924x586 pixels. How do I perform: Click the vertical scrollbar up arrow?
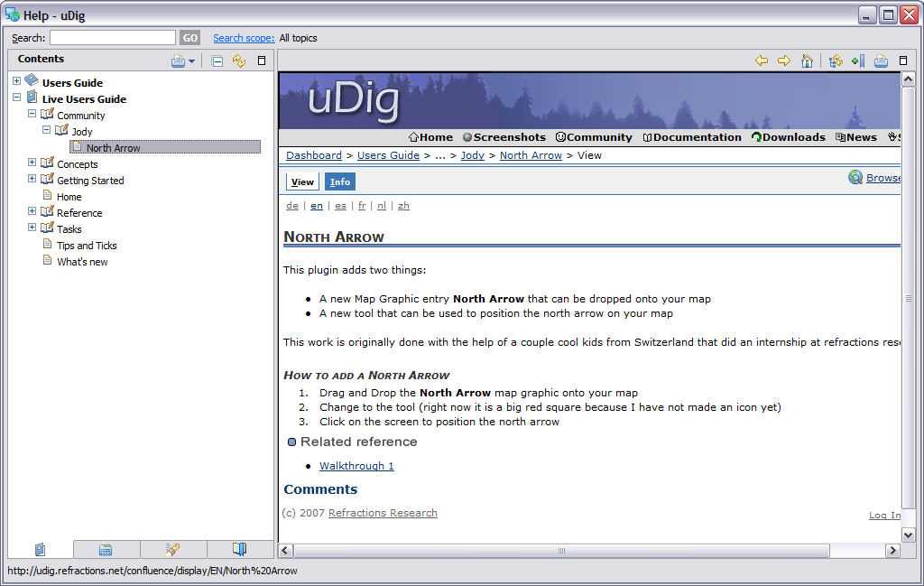pos(908,79)
